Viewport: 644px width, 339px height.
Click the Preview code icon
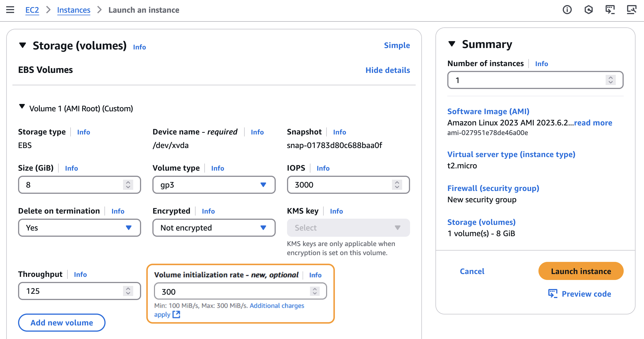tap(553, 294)
